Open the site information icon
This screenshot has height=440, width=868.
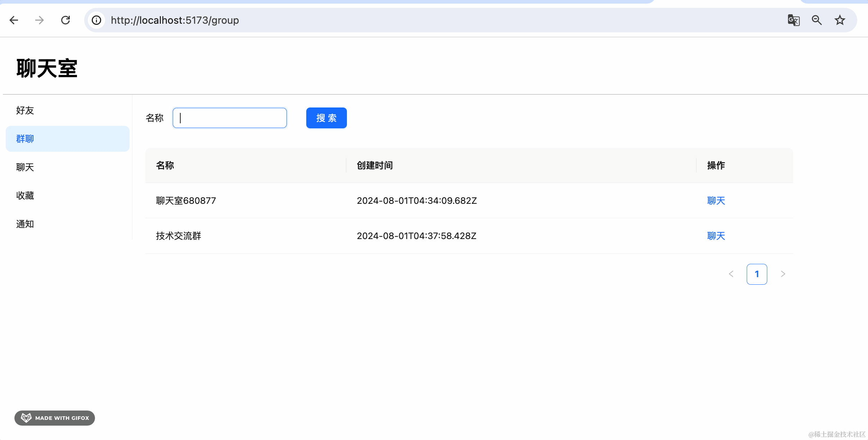(96, 20)
